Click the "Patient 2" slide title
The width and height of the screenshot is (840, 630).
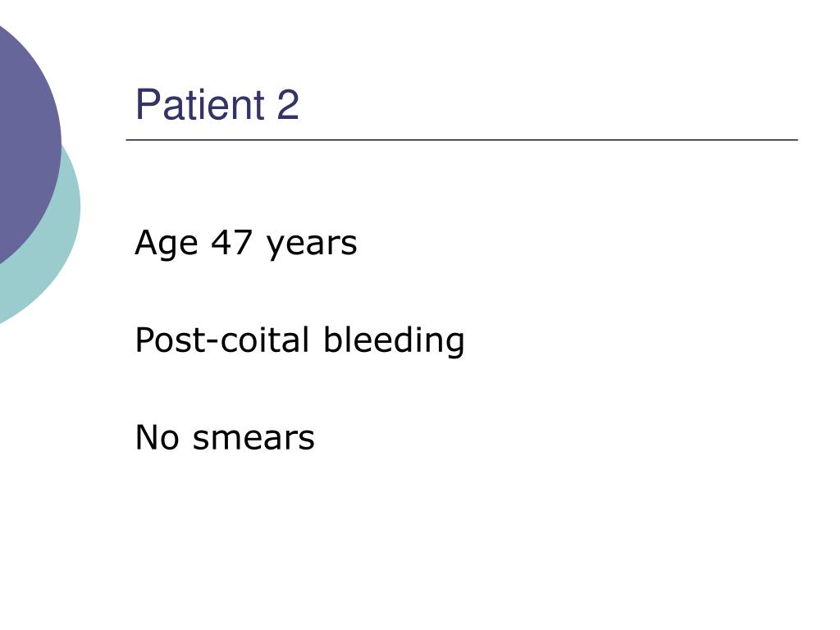point(217,104)
